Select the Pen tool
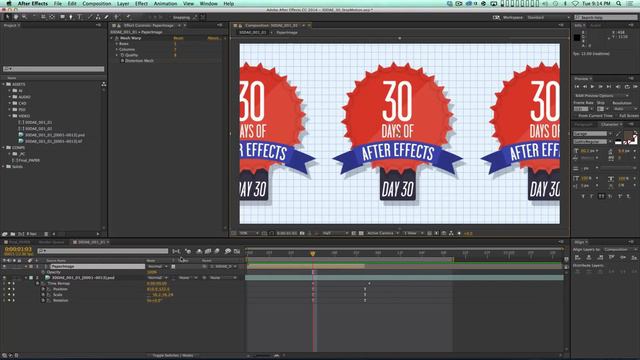The image size is (640, 360). pyautogui.click(x=71, y=17)
